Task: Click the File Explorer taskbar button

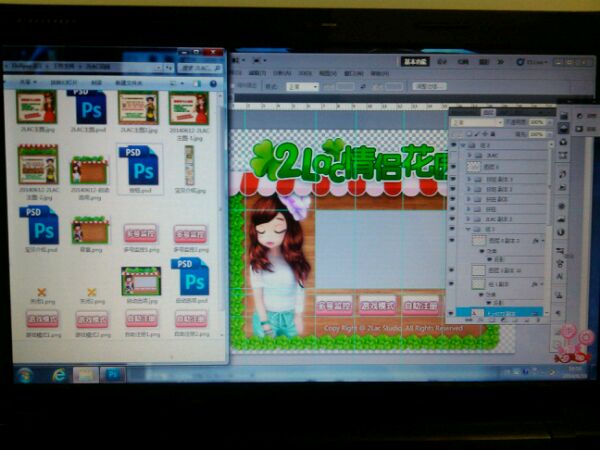Action: pos(85,375)
